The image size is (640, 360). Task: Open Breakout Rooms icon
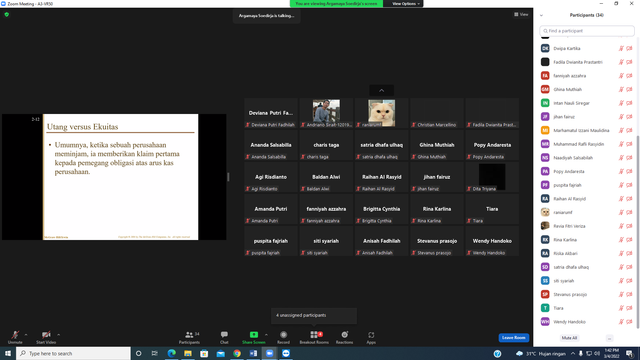pyautogui.click(x=314, y=335)
